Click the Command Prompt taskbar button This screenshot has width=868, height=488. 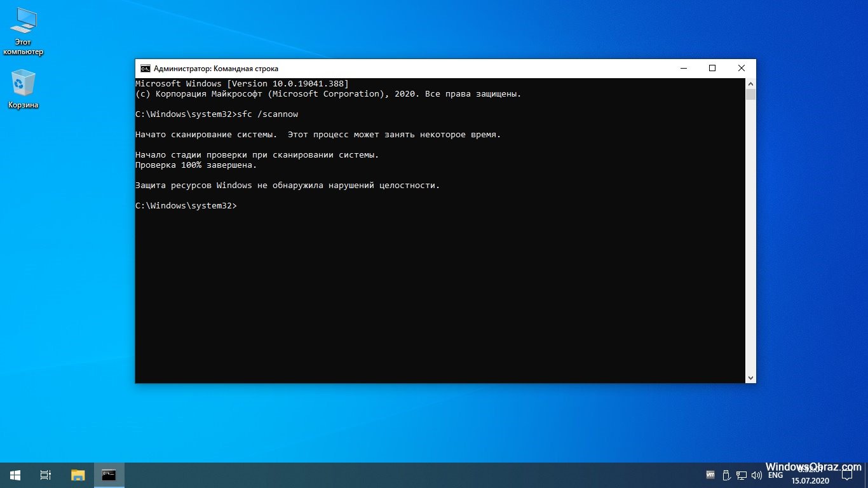[109, 475]
